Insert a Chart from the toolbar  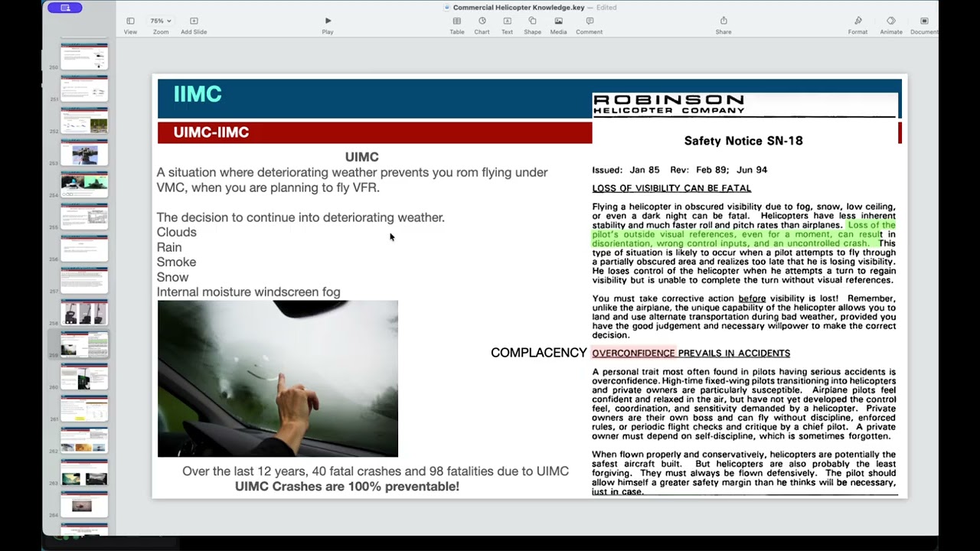point(482,25)
